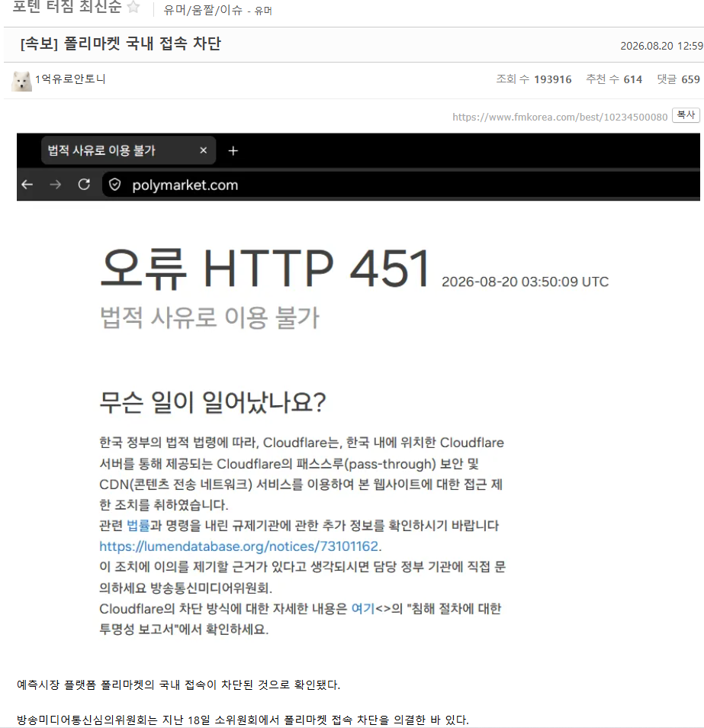Click the comment count 댓글 659
This screenshot has width=704, height=728.
point(679,79)
